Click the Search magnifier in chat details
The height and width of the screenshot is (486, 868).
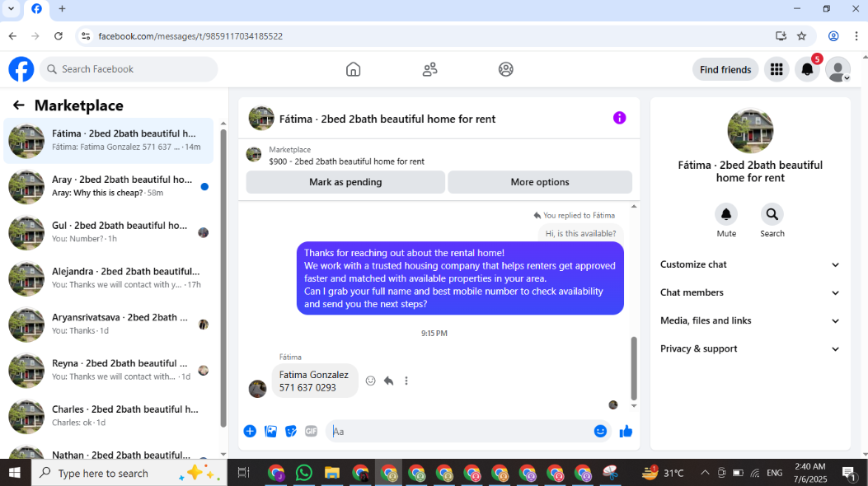coord(772,214)
